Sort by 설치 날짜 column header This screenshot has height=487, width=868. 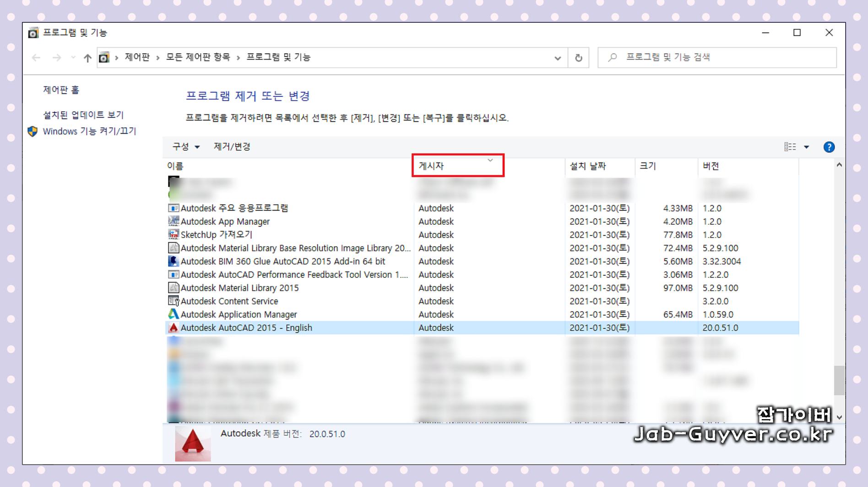600,166
